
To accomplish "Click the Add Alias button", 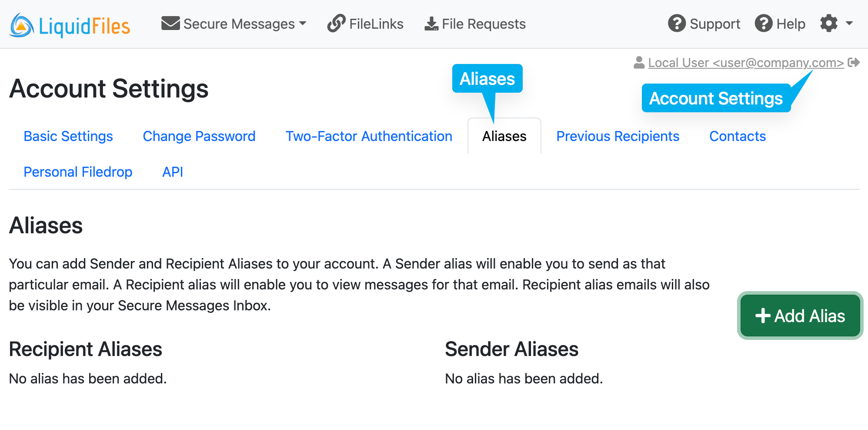I will 799,316.
